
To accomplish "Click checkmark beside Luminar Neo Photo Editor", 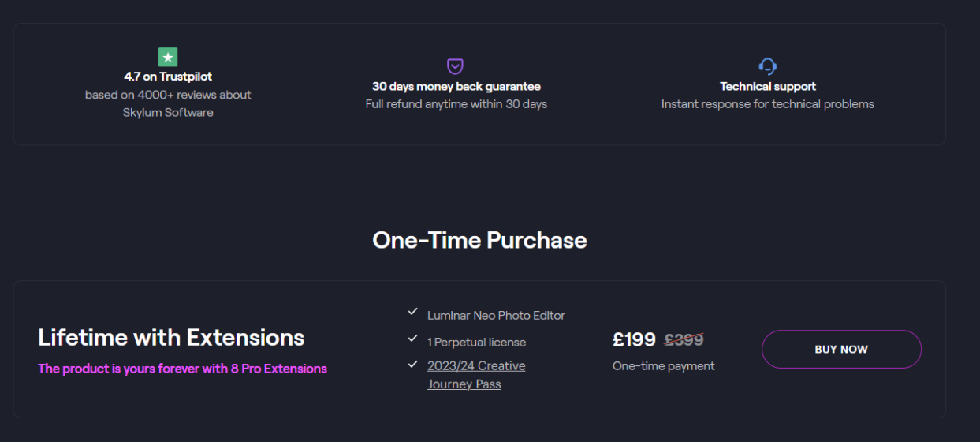I will point(412,312).
